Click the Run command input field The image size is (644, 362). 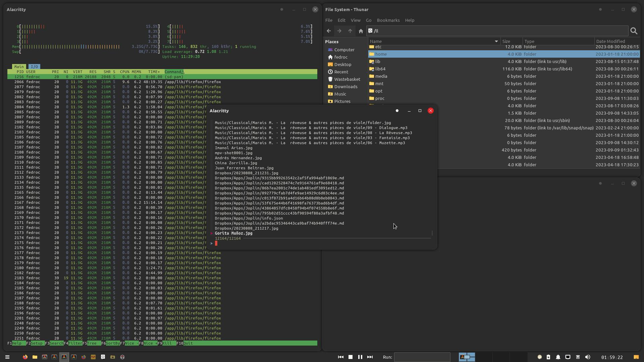pos(422,357)
